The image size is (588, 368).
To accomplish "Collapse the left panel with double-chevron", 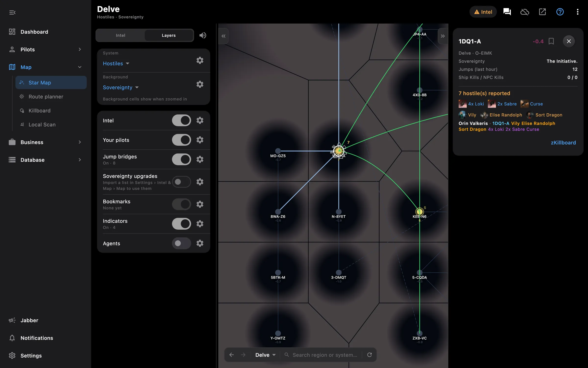I will [223, 36].
